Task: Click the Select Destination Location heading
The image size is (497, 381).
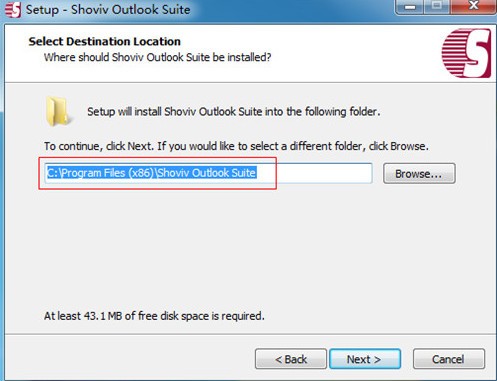Action: 105,41
